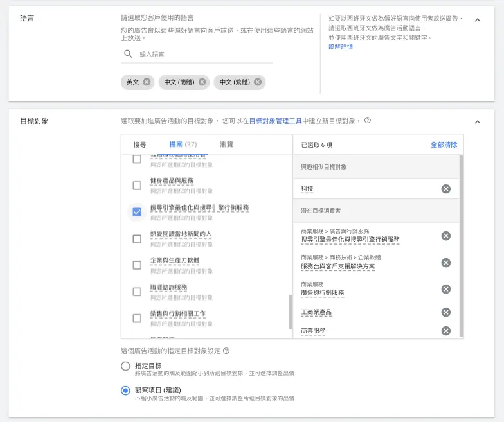The width and height of the screenshot is (504, 422).
Task: Open the 目標對象管理工具 link
Action: (x=275, y=121)
